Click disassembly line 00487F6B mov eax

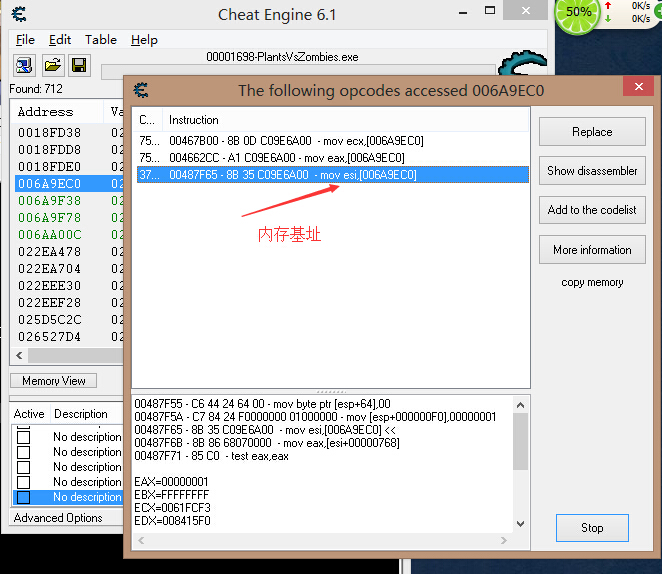coord(267,443)
